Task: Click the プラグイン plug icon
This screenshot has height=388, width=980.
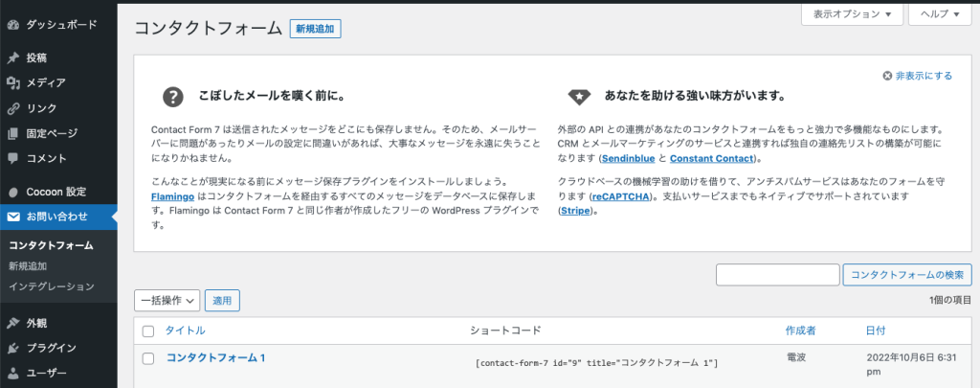Action: [13, 348]
